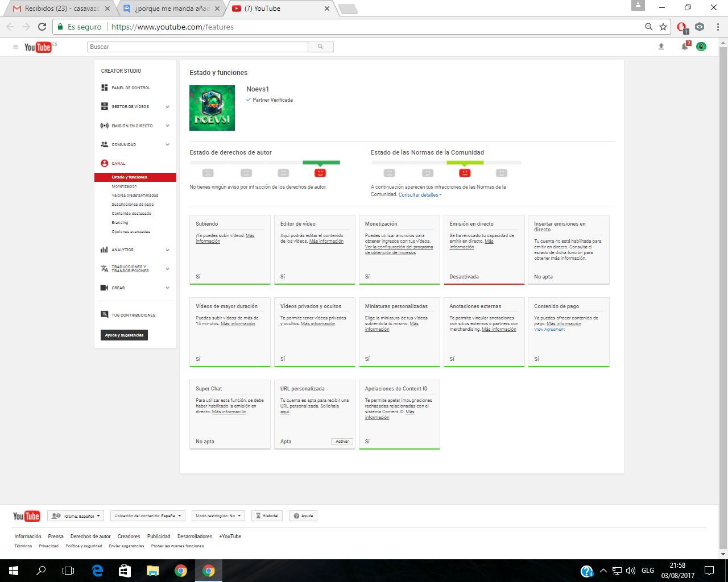Click the Ayuda footer button

303,516
